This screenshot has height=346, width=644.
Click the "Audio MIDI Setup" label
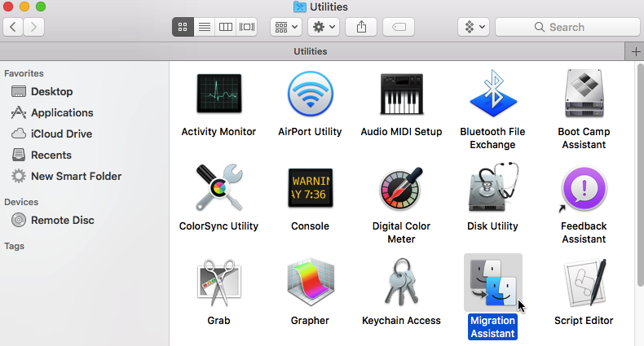(401, 132)
